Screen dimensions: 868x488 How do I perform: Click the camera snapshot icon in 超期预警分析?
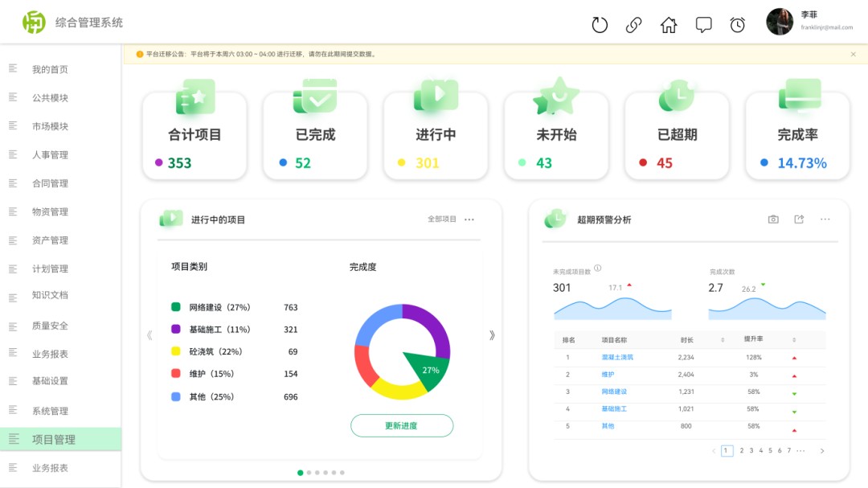[773, 219]
